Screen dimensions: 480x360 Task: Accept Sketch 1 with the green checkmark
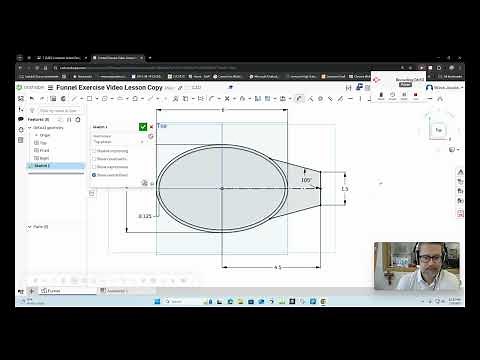143,127
